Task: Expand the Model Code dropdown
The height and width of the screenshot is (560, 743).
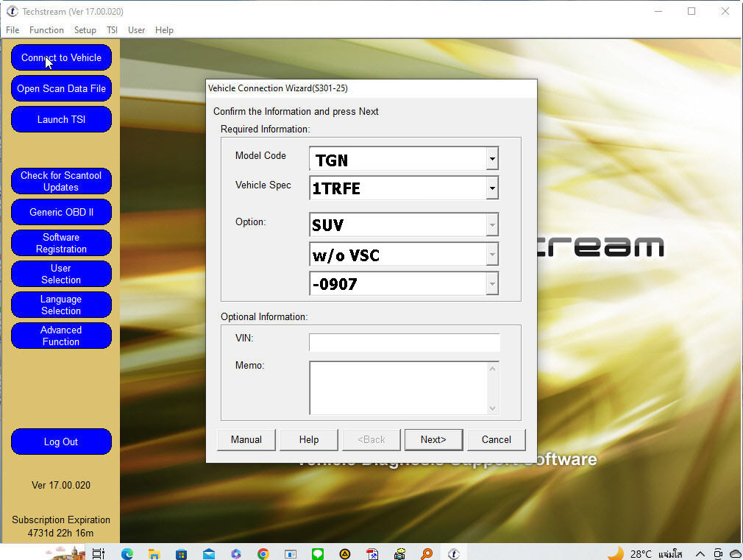Action: coord(492,159)
